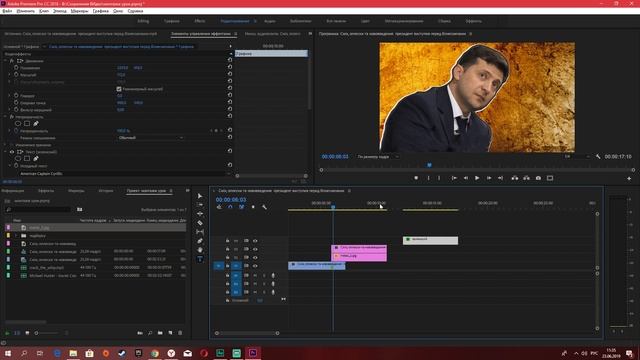Image resolution: width=640 pixels, height=360 pixels.
Task: Select the Razor tool
Action: pos(200,223)
